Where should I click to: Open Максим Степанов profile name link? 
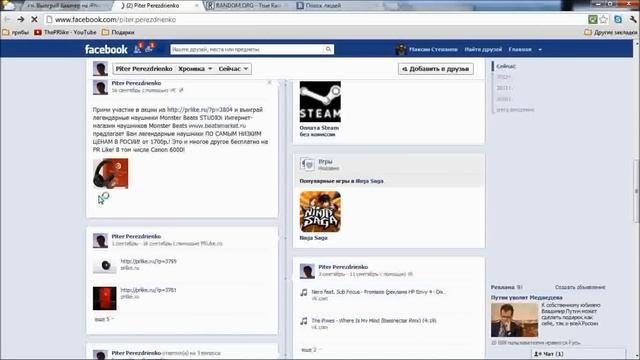click(x=433, y=49)
